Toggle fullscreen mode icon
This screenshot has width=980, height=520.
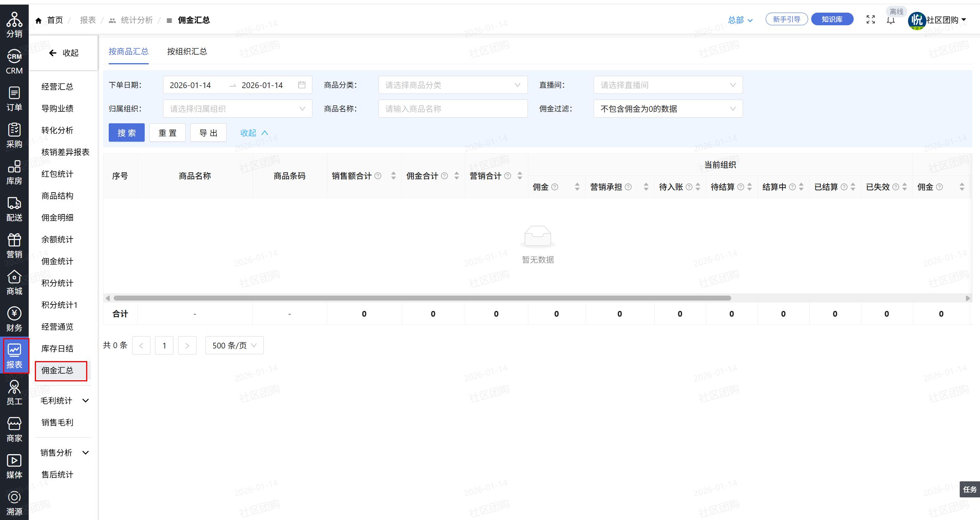(871, 20)
